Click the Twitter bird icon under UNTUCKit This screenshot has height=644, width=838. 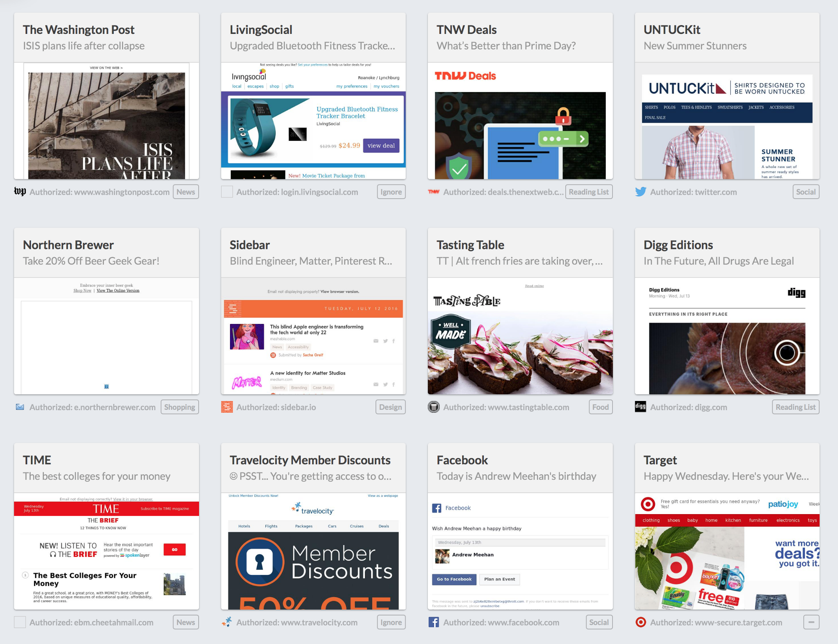641,191
